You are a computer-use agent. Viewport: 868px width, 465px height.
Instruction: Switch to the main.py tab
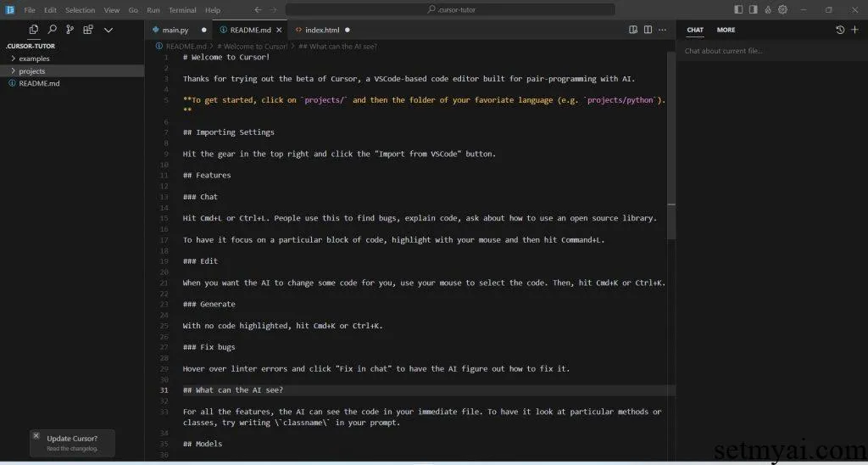click(x=175, y=30)
